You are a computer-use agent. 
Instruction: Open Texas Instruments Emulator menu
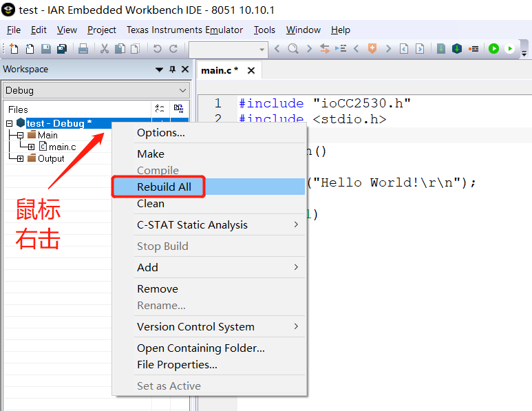pos(184,30)
